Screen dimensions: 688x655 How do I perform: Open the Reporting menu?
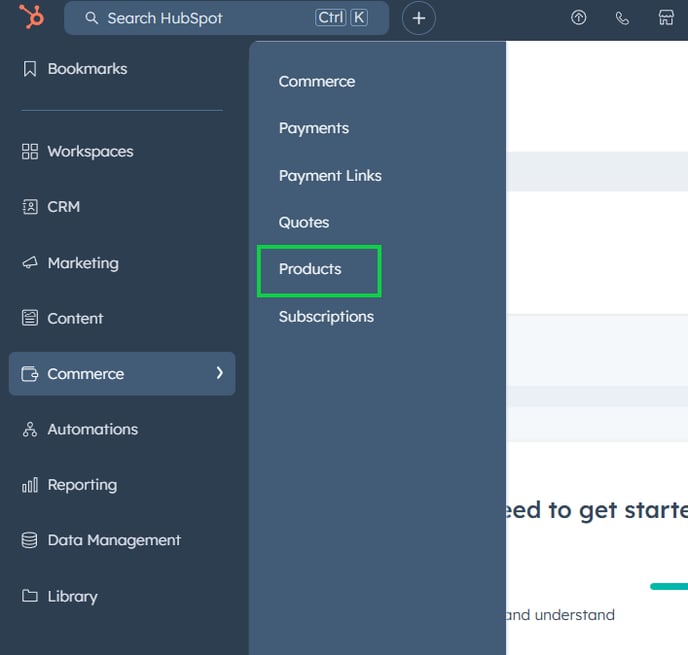tap(82, 485)
